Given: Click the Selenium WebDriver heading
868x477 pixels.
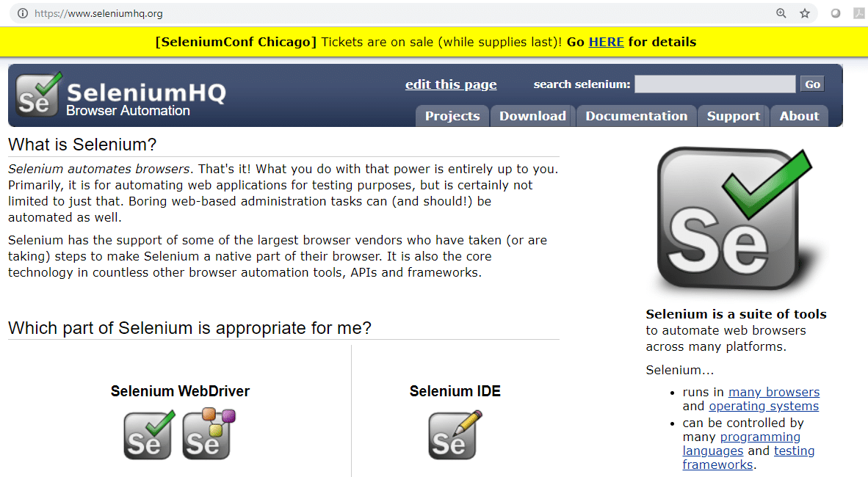Looking at the screenshot, I should tap(180, 390).
